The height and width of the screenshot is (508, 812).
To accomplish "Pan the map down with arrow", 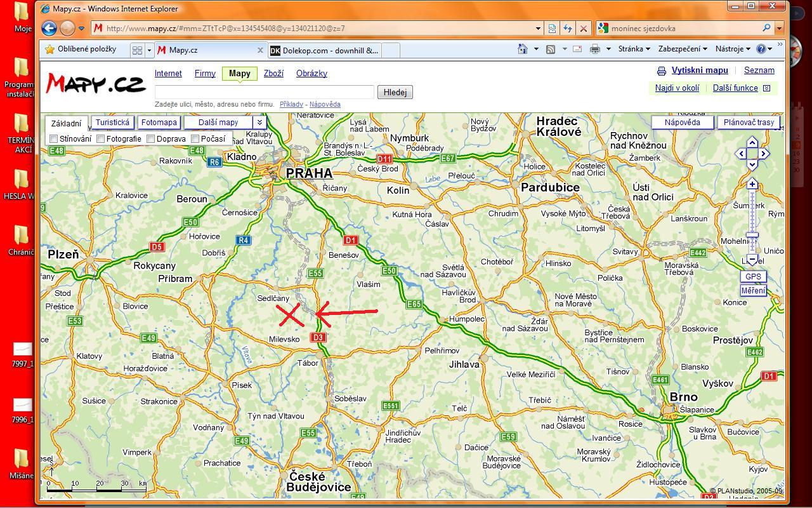I will 752,165.
